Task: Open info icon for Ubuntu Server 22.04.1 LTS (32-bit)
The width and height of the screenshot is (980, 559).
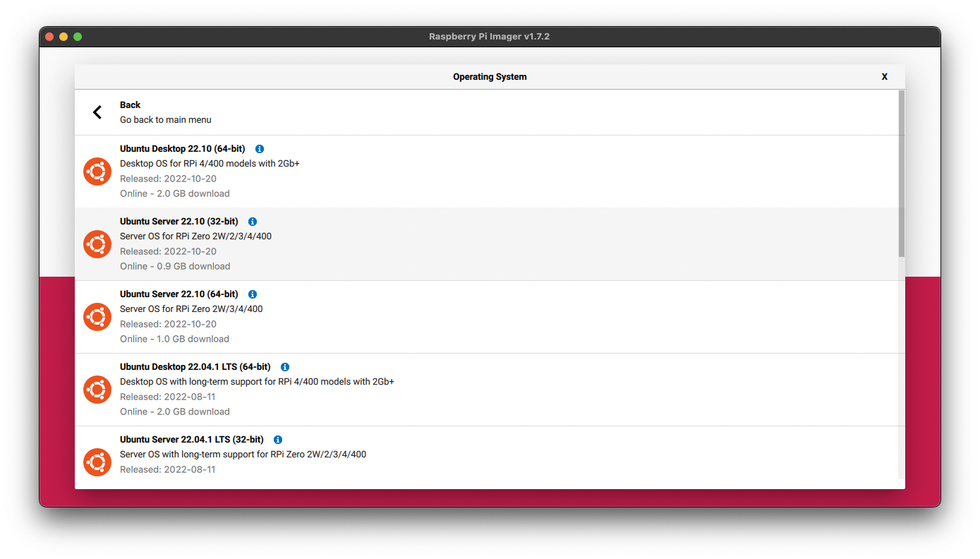Action: 278,440
